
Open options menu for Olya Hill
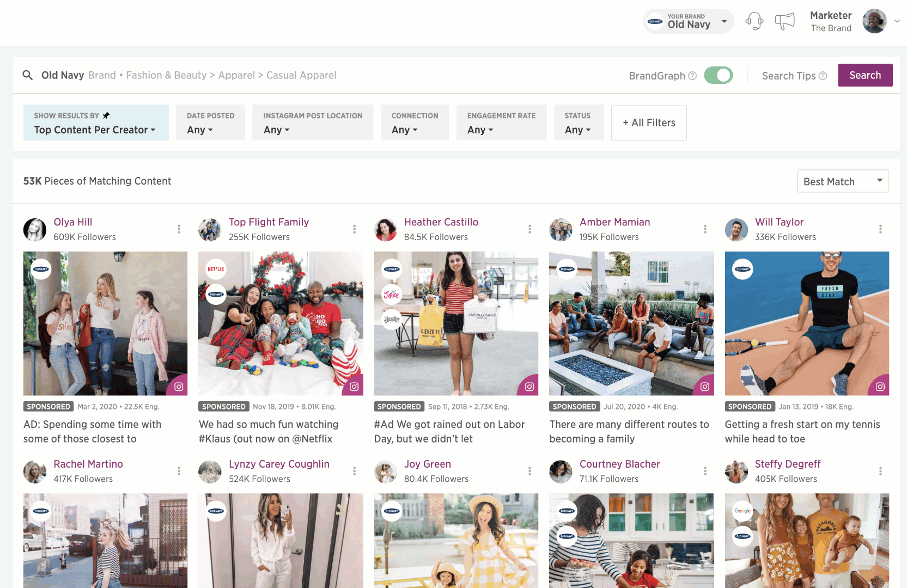click(x=179, y=229)
